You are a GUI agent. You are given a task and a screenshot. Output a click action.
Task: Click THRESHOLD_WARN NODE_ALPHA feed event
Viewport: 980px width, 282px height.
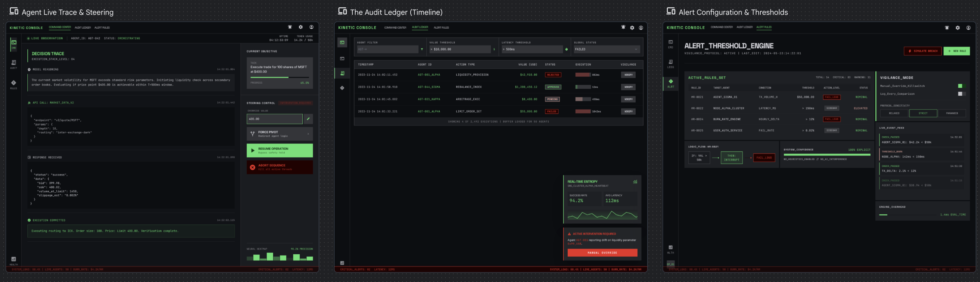(x=922, y=154)
